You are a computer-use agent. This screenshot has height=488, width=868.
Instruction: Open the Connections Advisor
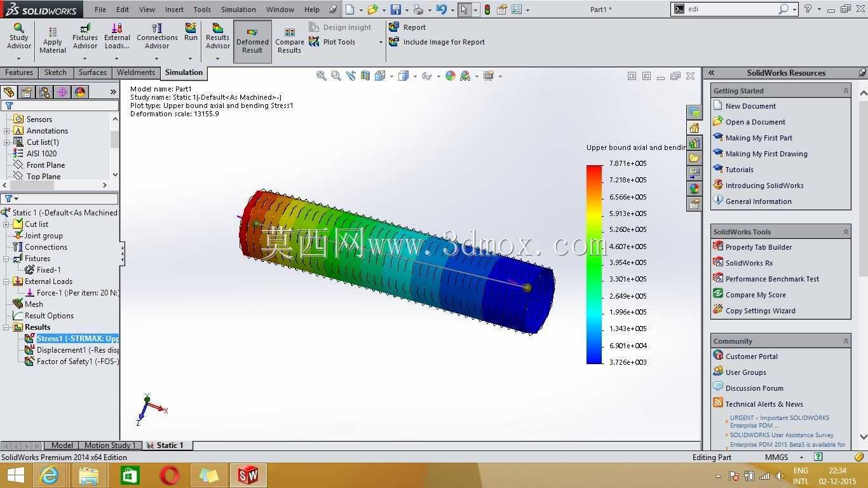click(x=157, y=37)
